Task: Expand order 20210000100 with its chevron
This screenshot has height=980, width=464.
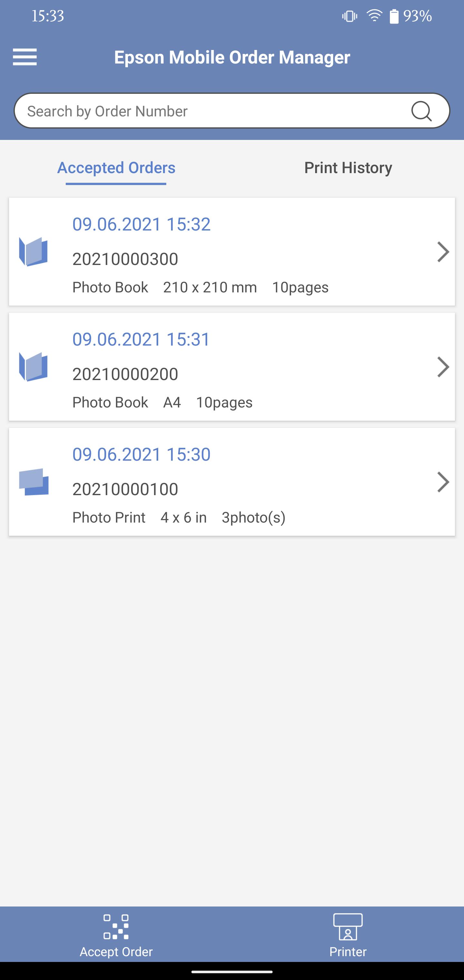Action: coord(443,482)
